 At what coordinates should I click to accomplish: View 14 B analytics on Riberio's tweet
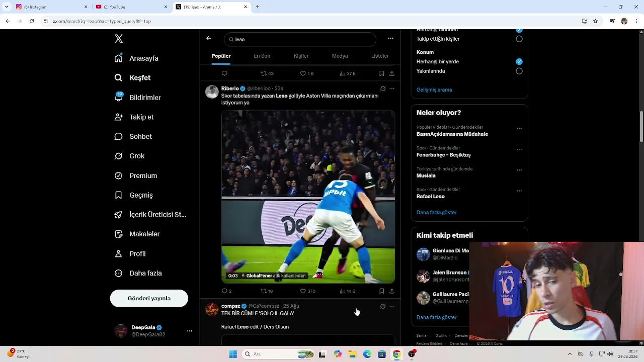[x=348, y=291]
